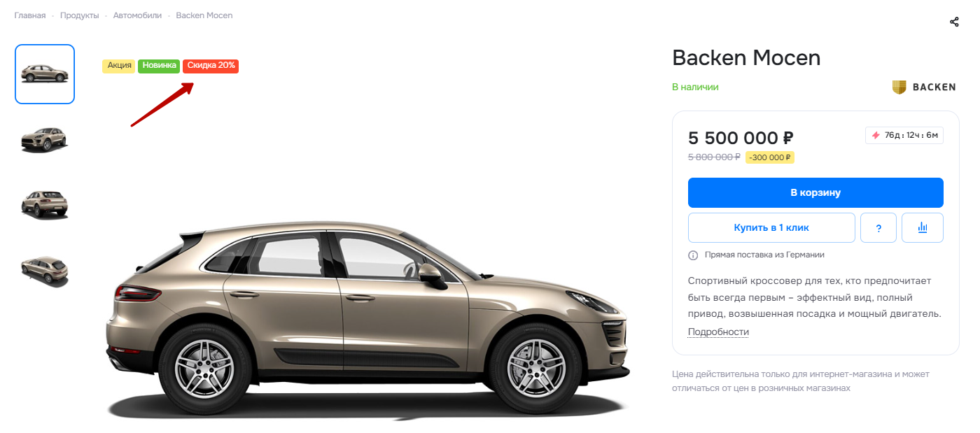Click the share icon at top right
The width and height of the screenshot is (980, 433).
click(954, 22)
